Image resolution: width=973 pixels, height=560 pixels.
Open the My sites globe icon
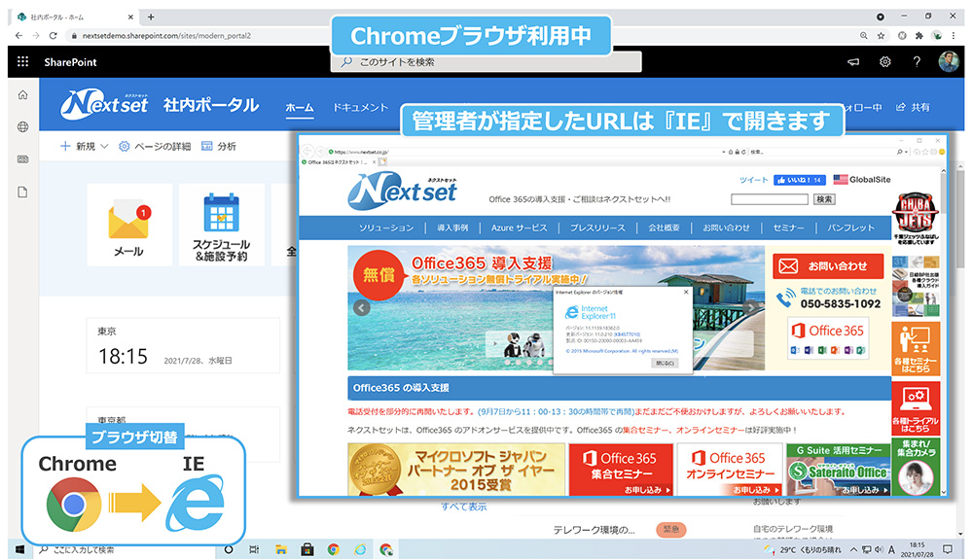tap(23, 127)
